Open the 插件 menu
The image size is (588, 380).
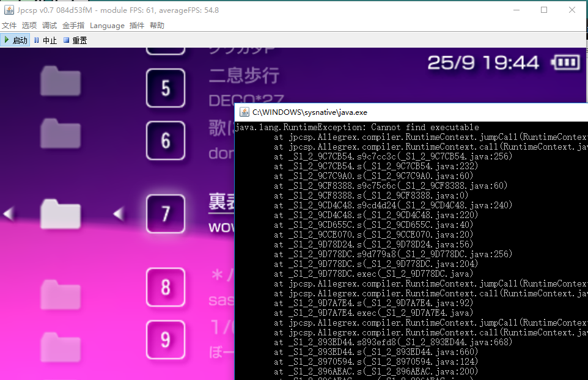point(137,26)
